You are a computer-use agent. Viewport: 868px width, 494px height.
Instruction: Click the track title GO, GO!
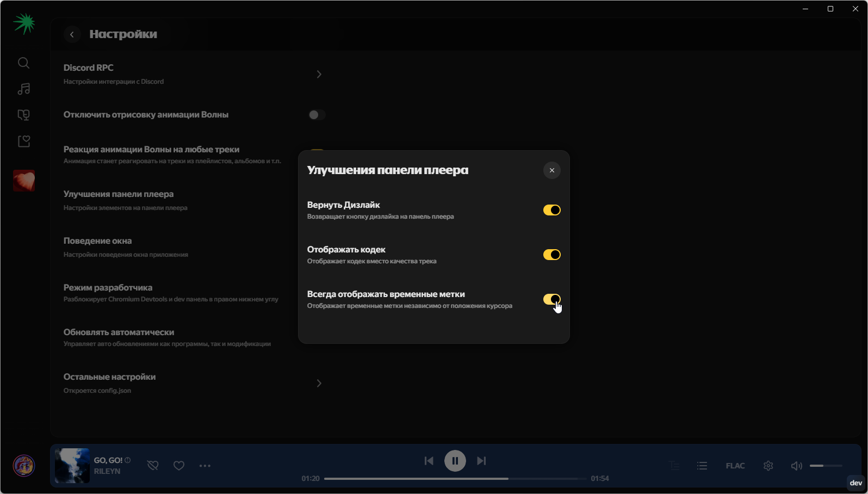pos(108,460)
